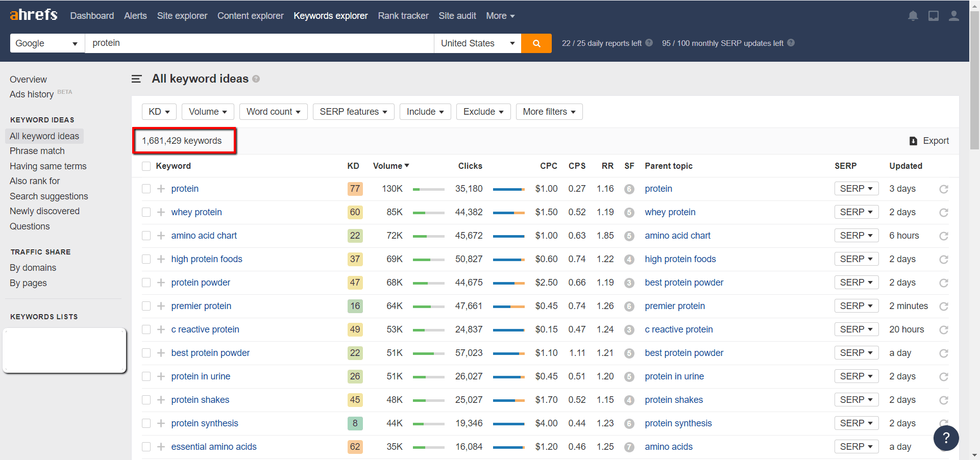Click the Ahrefs logo

pos(34,15)
